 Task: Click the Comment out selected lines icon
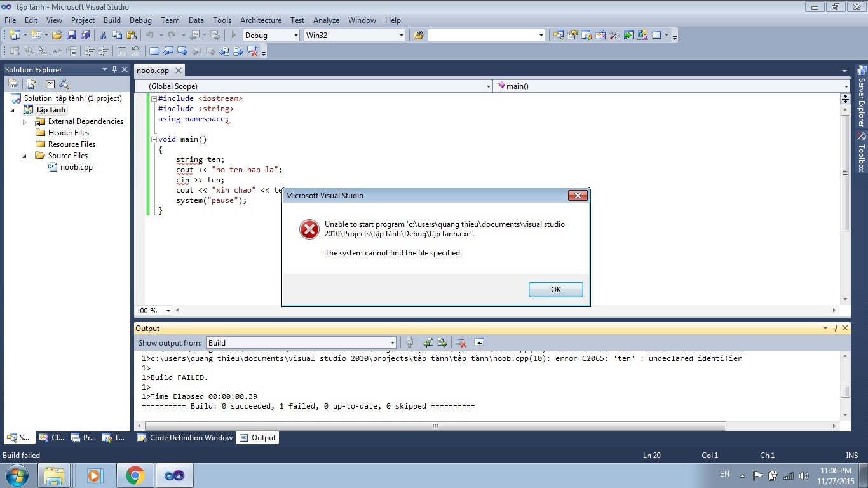[121, 51]
